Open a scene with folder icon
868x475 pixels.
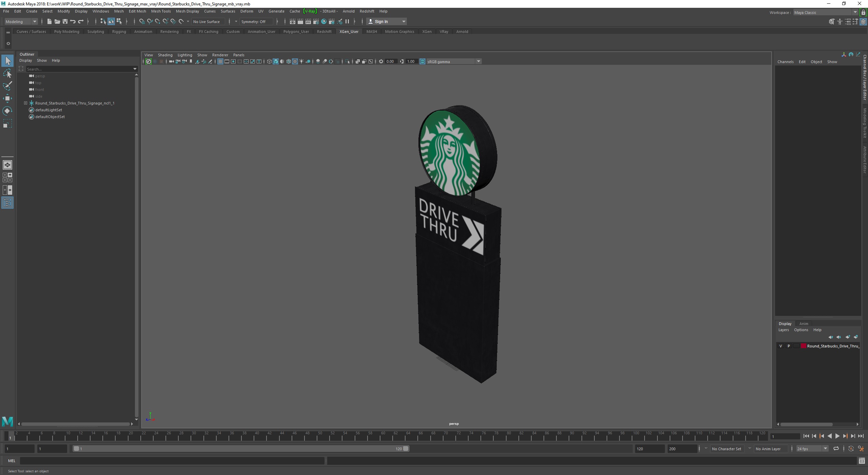pyautogui.click(x=57, y=21)
